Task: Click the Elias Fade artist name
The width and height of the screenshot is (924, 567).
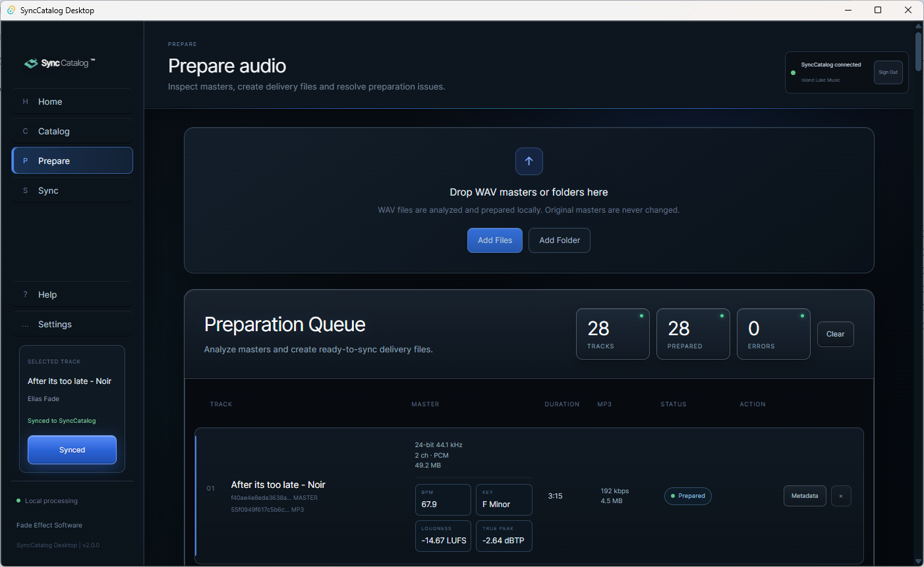Action: click(43, 399)
